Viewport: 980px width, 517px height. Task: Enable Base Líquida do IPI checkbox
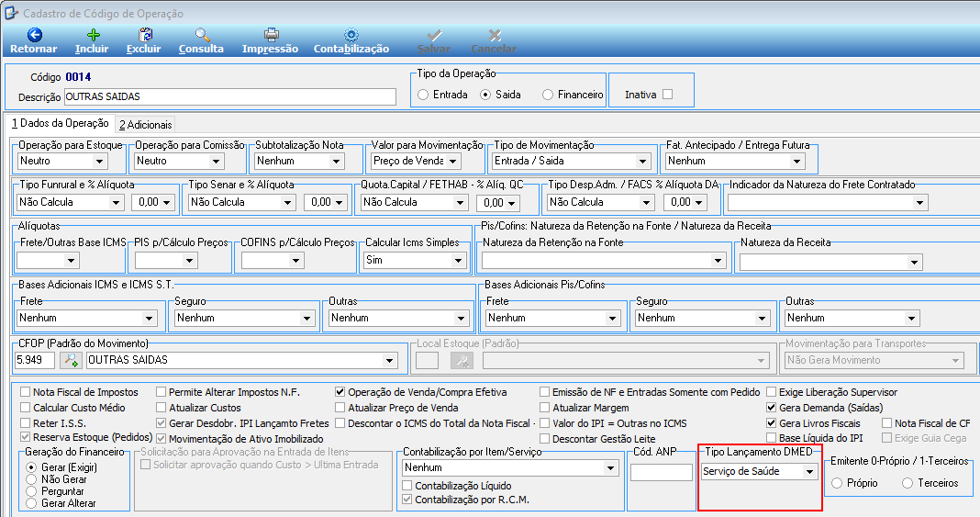point(772,438)
